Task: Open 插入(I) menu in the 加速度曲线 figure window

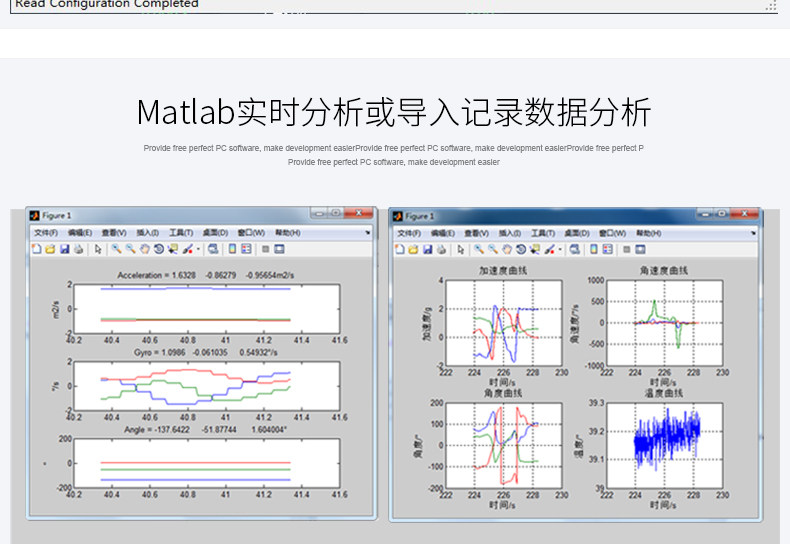Action: (x=510, y=233)
